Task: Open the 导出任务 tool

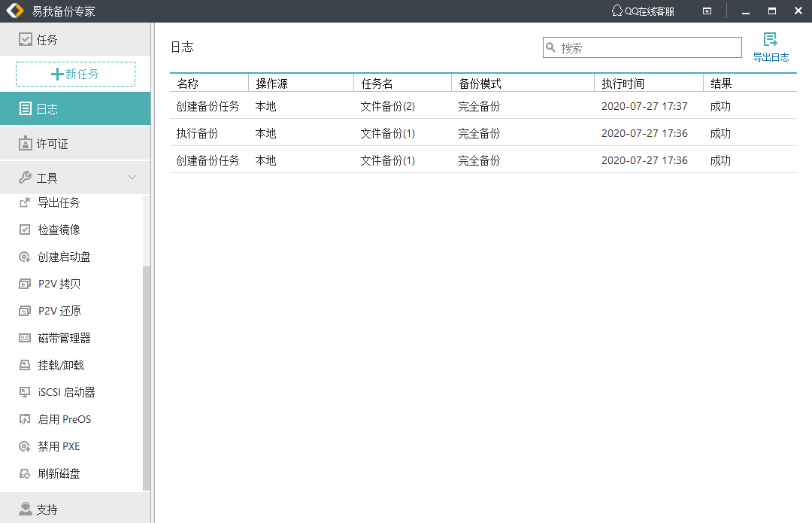Action: 59,202
